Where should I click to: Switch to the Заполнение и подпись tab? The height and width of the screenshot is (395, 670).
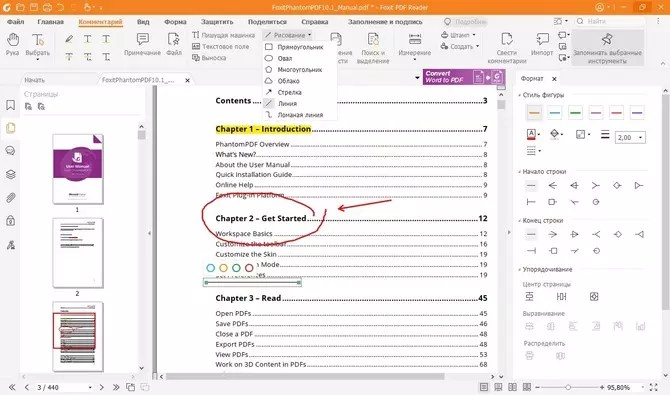tap(385, 21)
